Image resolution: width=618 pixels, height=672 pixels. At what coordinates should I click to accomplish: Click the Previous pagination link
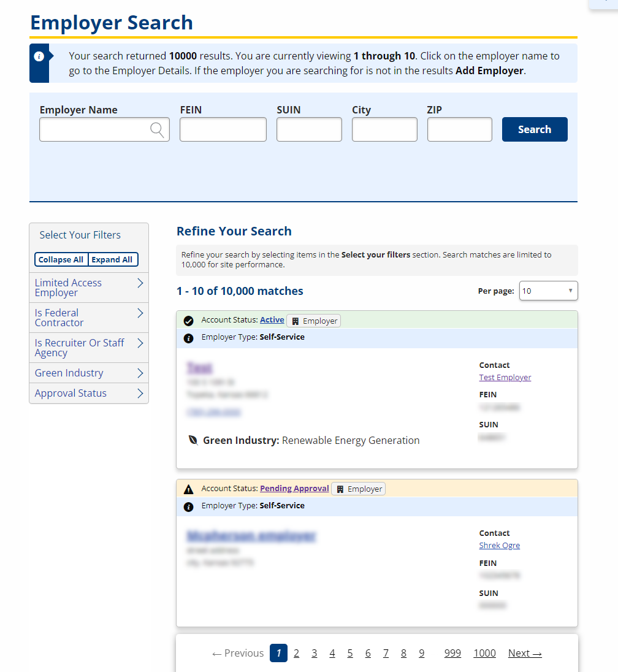point(238,653)
